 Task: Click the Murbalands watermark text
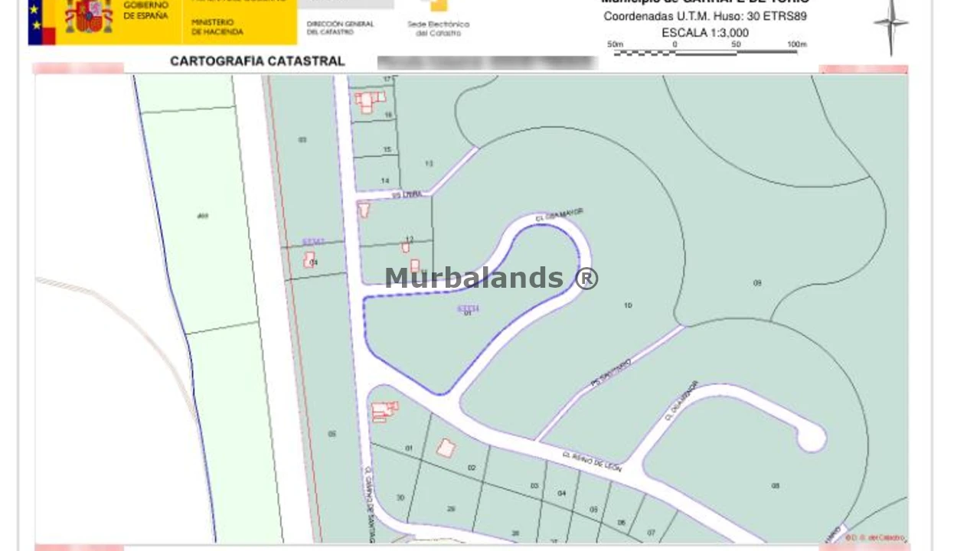491,278
